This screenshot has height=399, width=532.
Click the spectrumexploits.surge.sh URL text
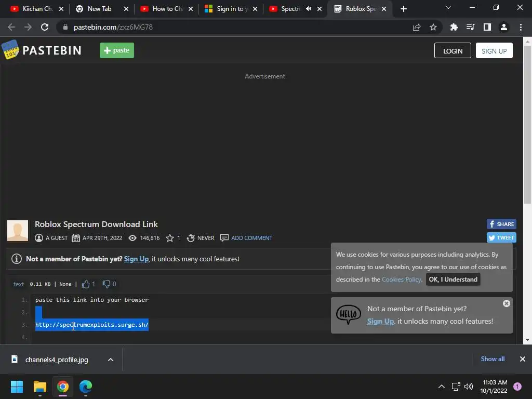point(92,325)
